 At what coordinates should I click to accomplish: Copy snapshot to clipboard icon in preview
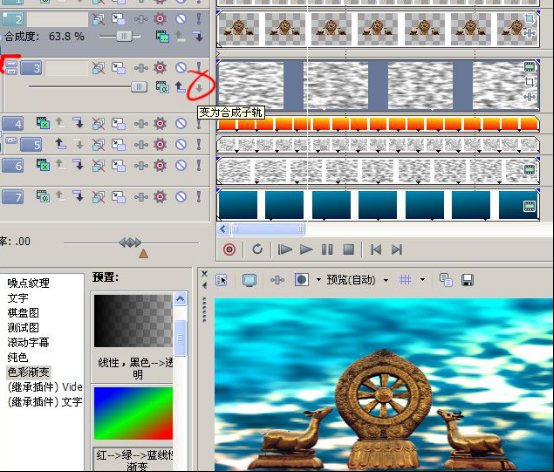pyautogui.click(x=446, y=280)
